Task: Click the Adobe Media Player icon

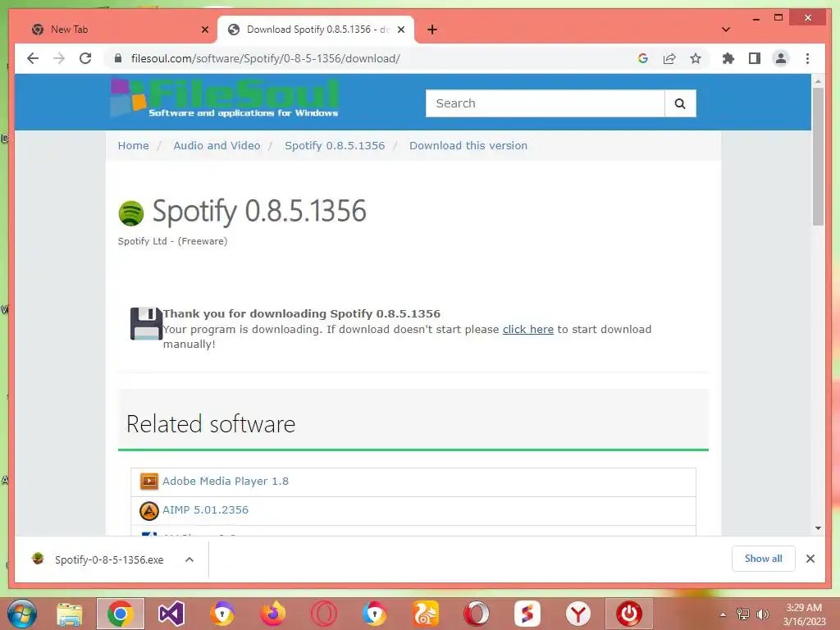Action: click(x=149, y=481)
